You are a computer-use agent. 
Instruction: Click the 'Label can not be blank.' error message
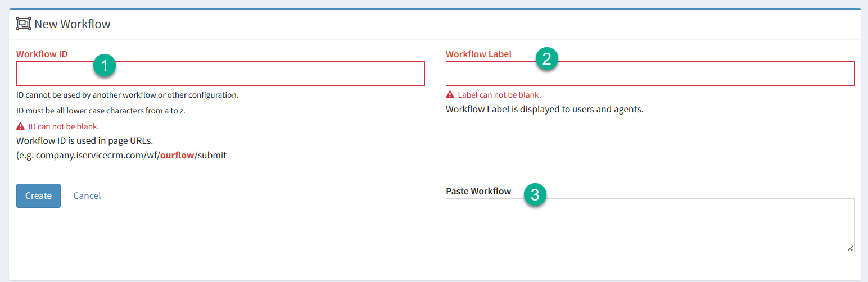499,95
